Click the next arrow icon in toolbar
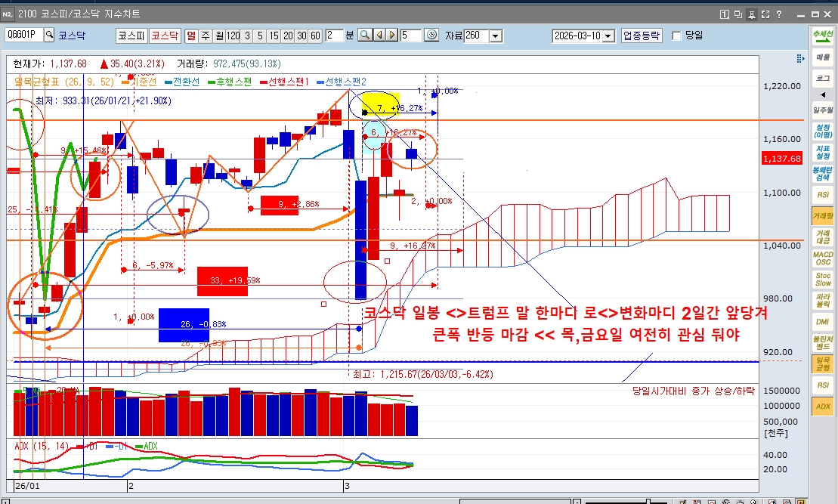838x504 pixels. [391, 36]
